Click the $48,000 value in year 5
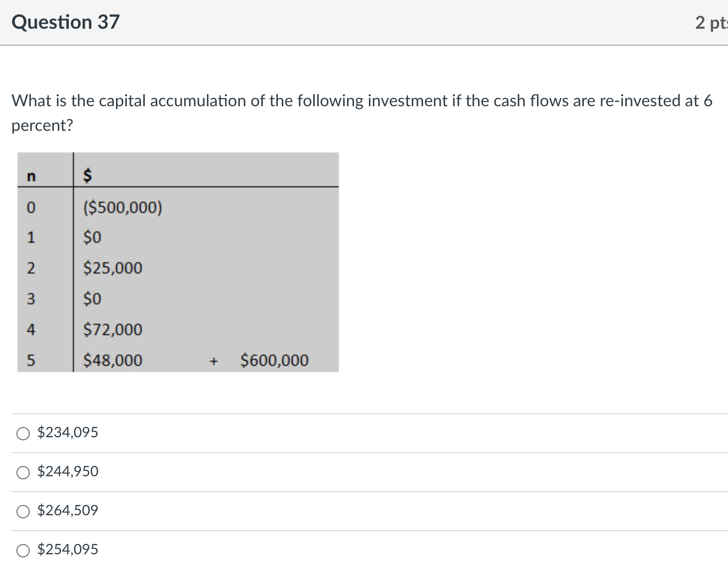 (112, 360)
